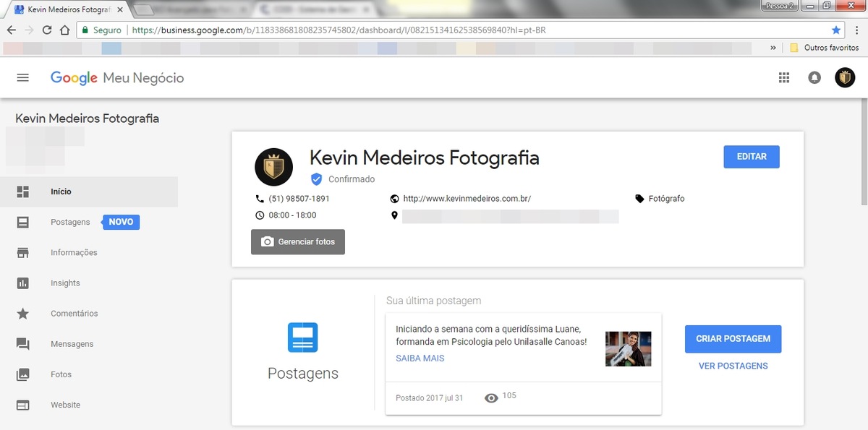Click the sidebar Kevin Medeiros Fotografia heading
This screenshot has width=868, height=430.
(x=88, y=119)
